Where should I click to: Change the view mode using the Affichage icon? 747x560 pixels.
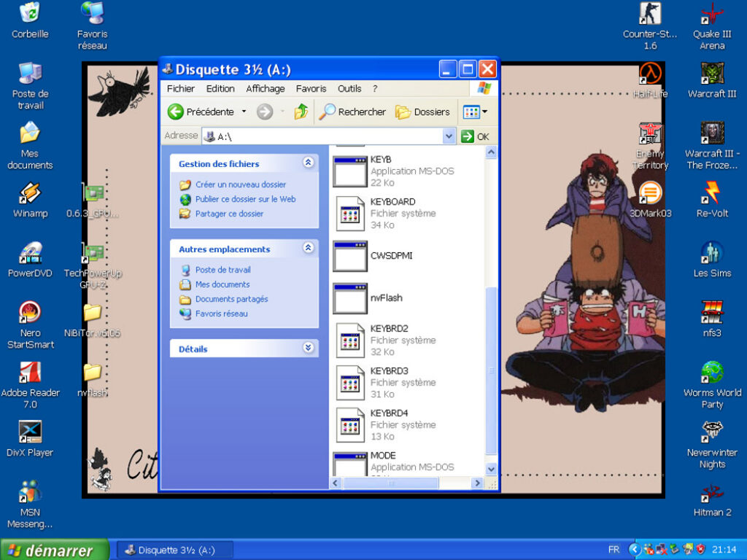click(471, 112)
